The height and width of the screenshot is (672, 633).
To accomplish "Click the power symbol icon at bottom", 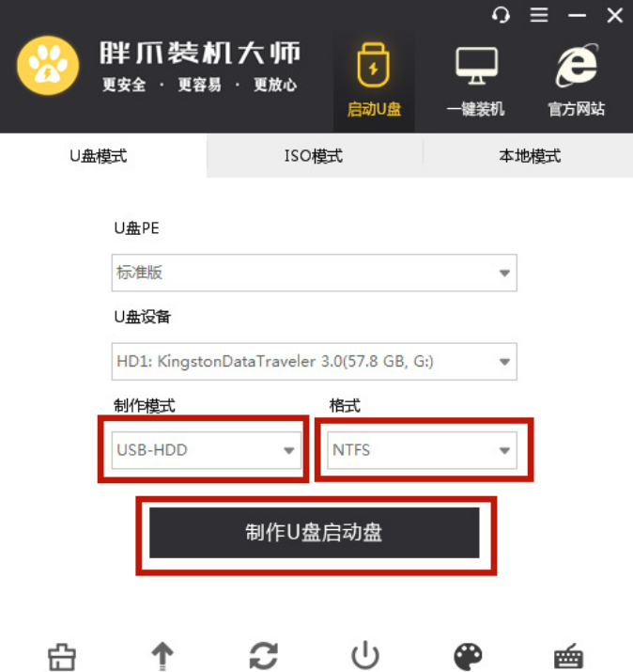I will (x=365, y=656).
